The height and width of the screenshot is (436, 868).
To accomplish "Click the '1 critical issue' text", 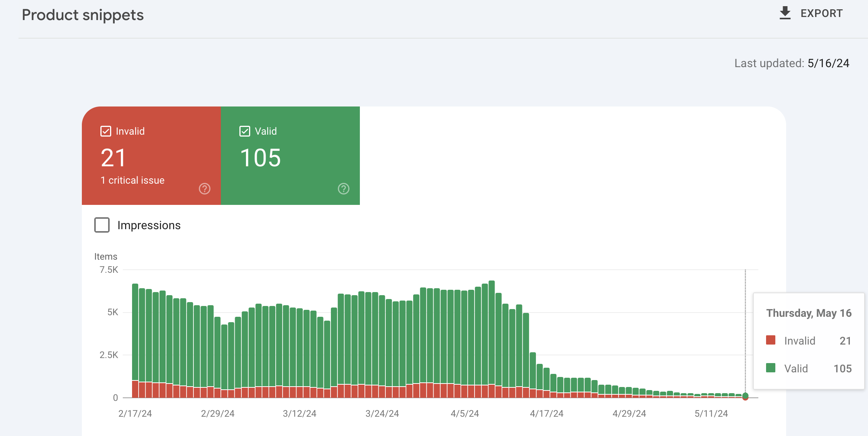I will tap(132, 180).
